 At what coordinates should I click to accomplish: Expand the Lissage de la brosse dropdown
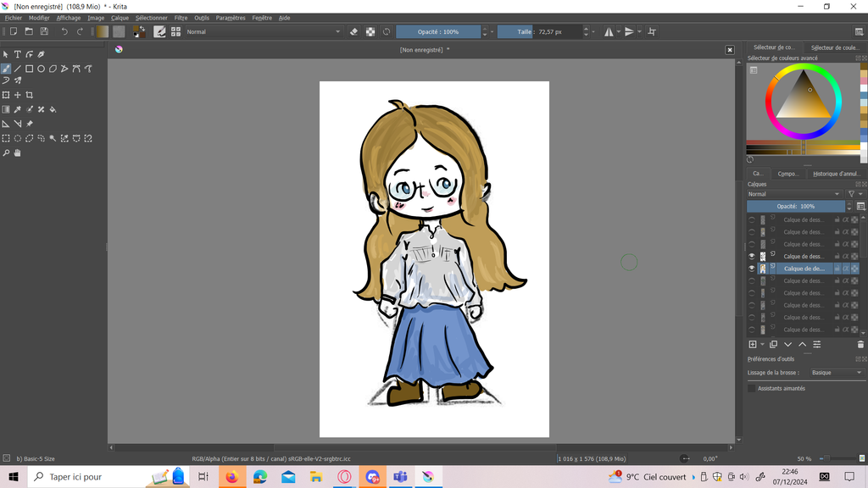point(835,373)
